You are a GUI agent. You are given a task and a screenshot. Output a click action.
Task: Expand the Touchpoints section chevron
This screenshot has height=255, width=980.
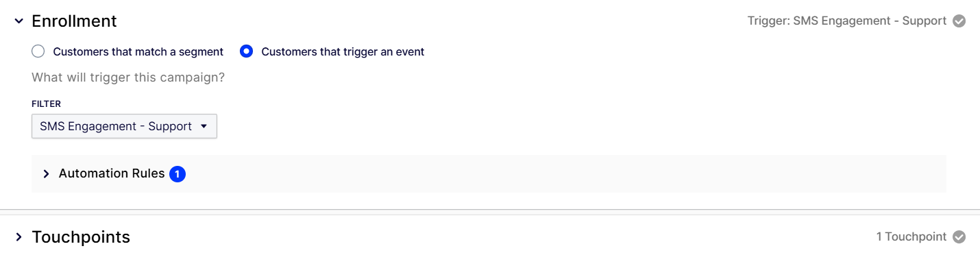click(x=19, y=237)
